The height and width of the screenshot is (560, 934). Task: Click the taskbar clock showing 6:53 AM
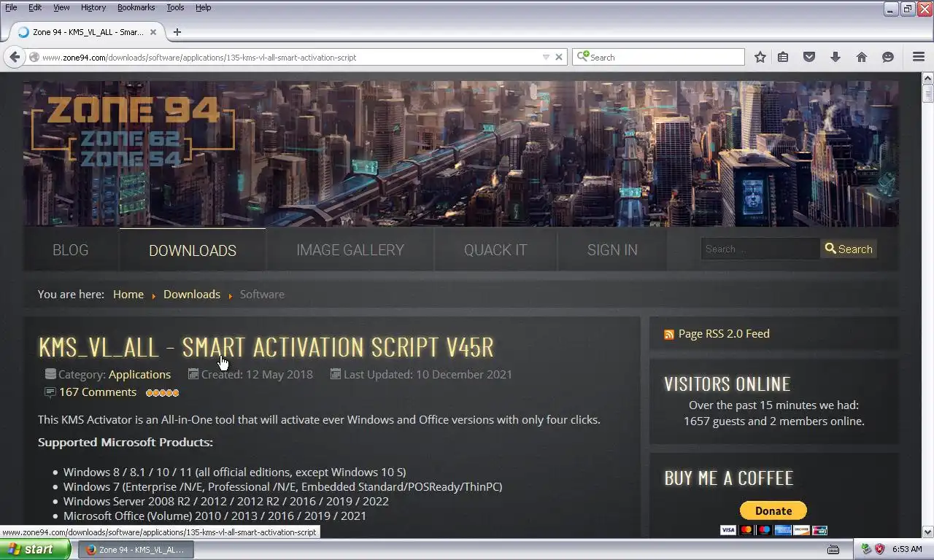[907, 549]
